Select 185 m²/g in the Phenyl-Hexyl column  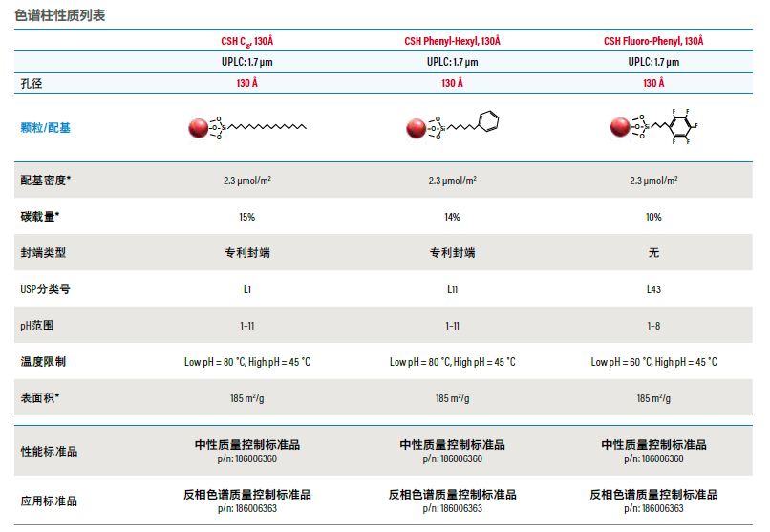click(452, 398)
